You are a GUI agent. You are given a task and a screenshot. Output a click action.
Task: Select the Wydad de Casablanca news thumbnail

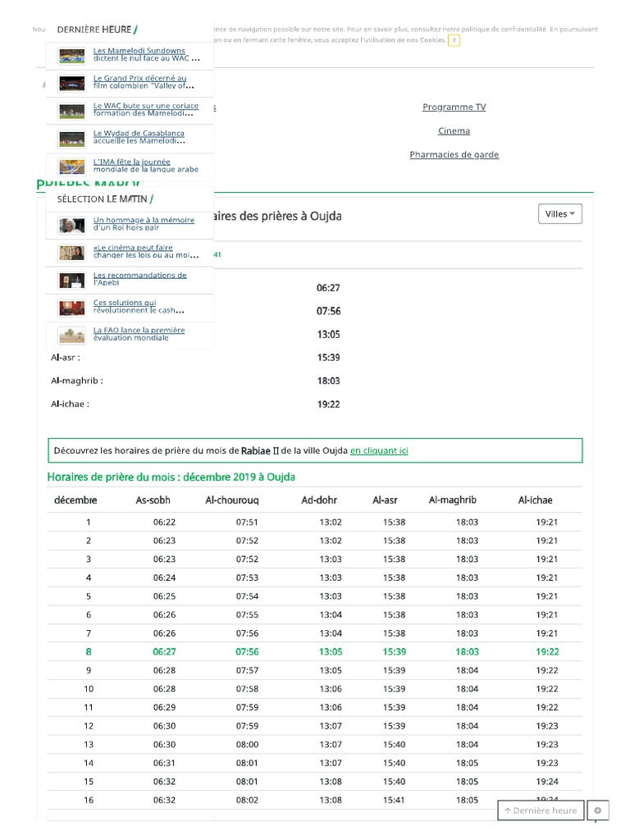click(72, 139)
